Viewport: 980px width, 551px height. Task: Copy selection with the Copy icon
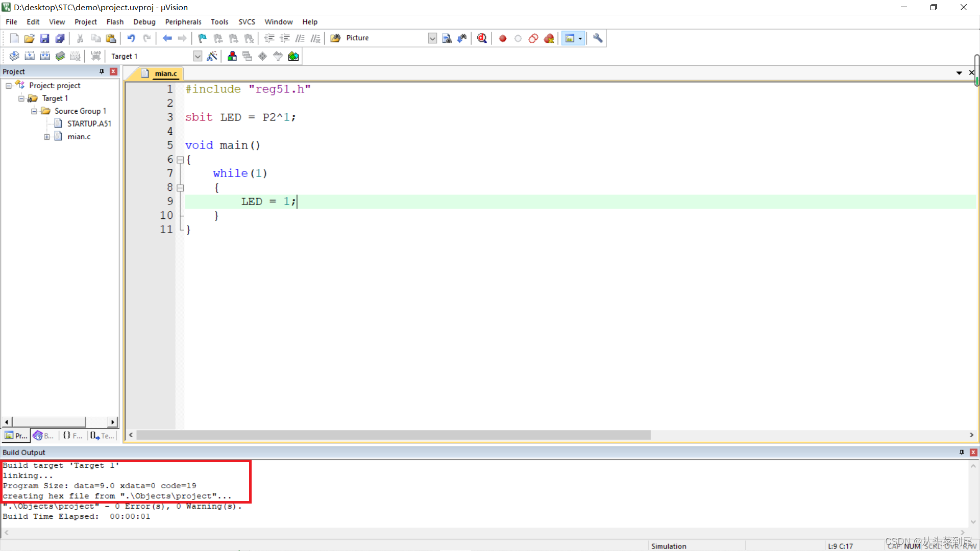coord(95,38)
